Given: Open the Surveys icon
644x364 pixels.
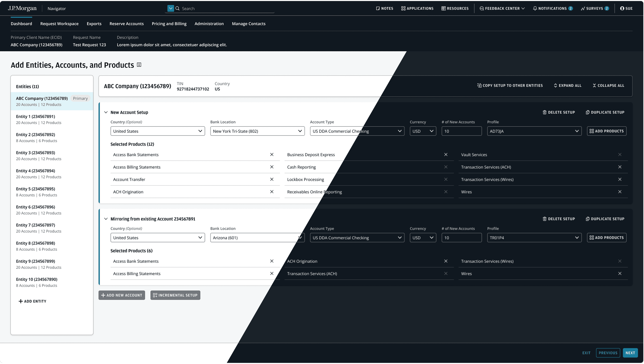Looking at the screenshot, I should pos(583,8).
